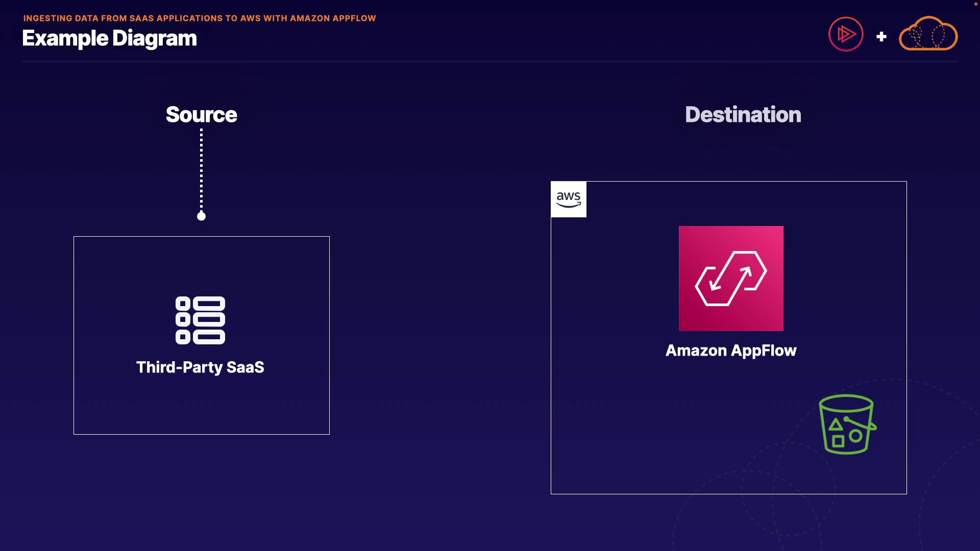Viewport: 980px width, 551px height.
Task: Click the Third-Party SaaS label
Action: pyautogui.click(x=200, y=367)
